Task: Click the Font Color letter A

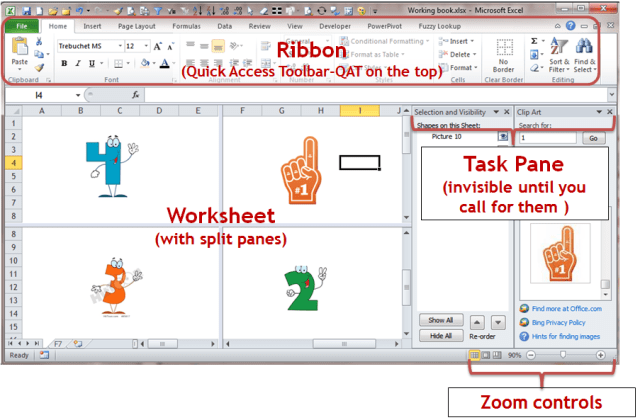Action: click(164, 63)
